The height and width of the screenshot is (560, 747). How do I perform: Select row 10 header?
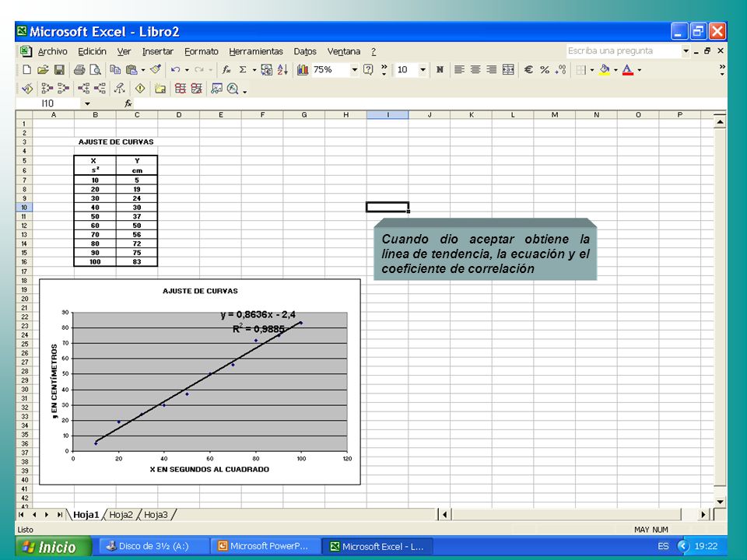tap(24, 207)
